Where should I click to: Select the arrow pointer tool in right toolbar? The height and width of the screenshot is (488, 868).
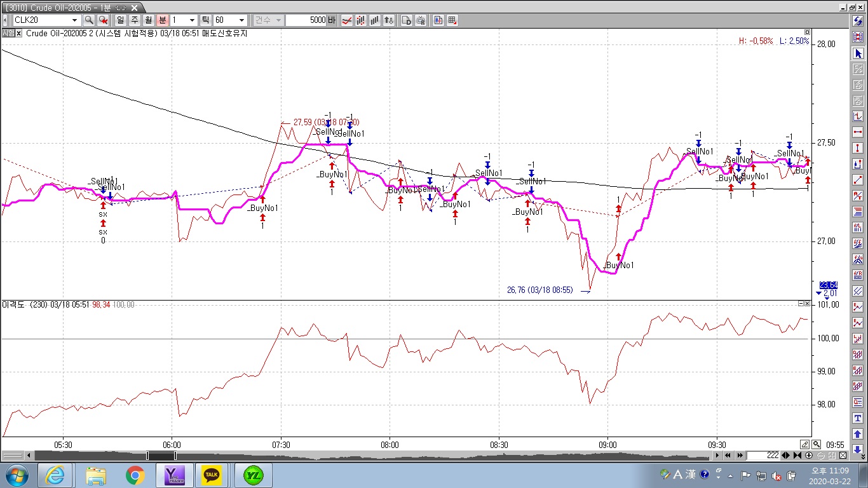[858, 53]
